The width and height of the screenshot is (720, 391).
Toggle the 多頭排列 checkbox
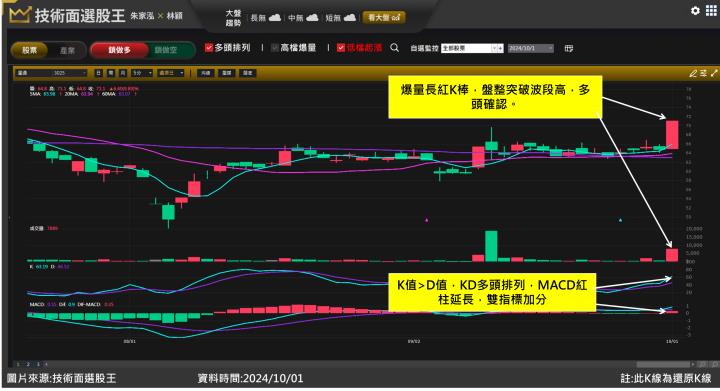click(x=209, y=48)
